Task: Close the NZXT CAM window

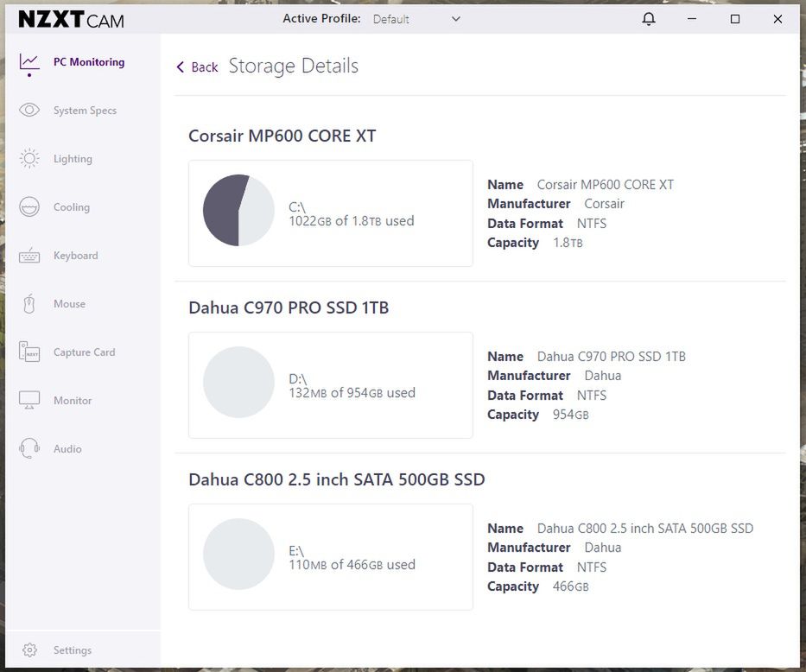Action: [x=777, y=19]
